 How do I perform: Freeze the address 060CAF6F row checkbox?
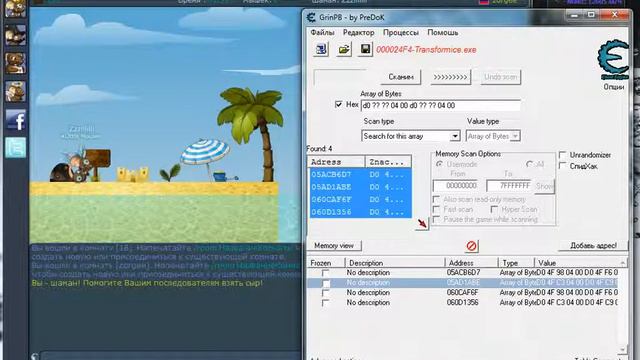tap(325, 293)
